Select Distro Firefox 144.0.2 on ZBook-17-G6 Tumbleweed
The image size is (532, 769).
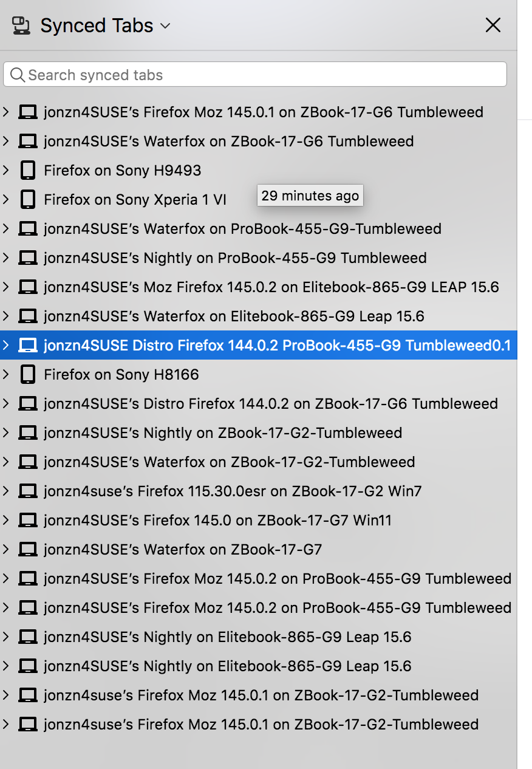tap(270, 404)
